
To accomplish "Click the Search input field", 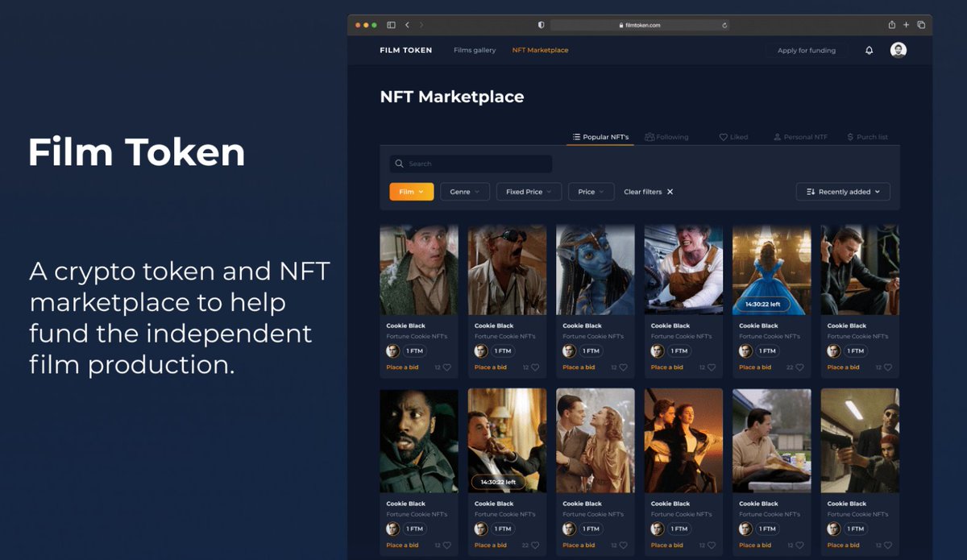I will click(471, 164).
